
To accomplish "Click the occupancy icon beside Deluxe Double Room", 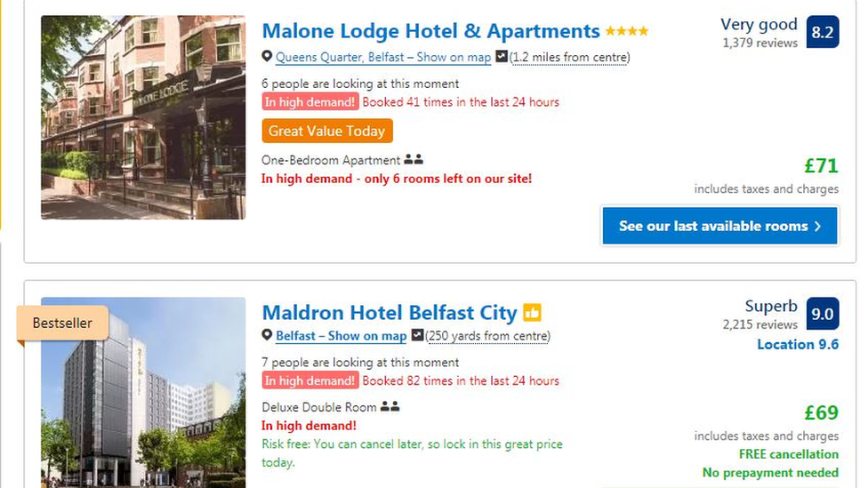I will pos(390,407).
